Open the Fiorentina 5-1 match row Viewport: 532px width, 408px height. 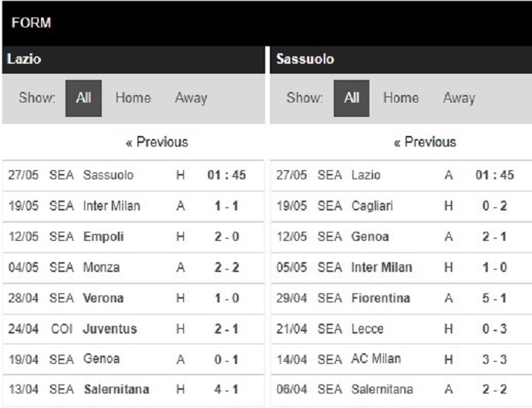click(401, 299)
